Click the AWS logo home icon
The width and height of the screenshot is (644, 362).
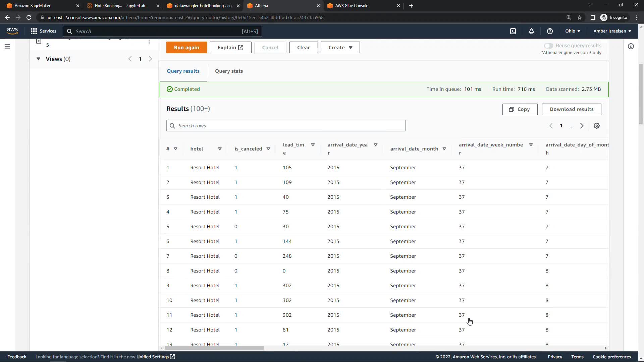click(12, 31)
